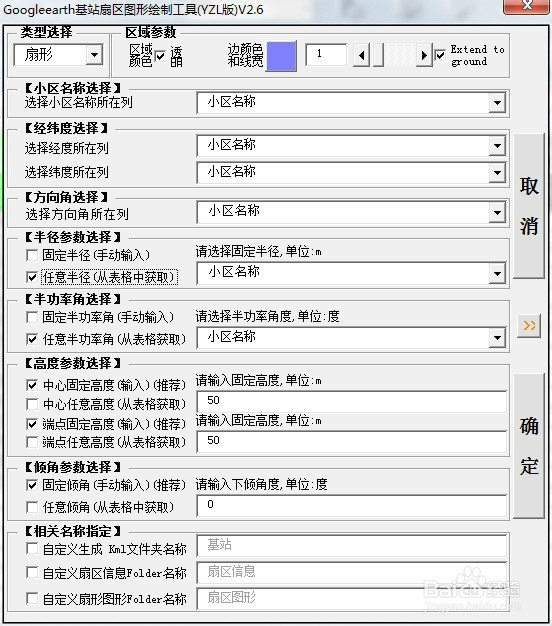Open the 类型选择 扇形 dropdown
552x626 pixels.
[x=95, y=55]
